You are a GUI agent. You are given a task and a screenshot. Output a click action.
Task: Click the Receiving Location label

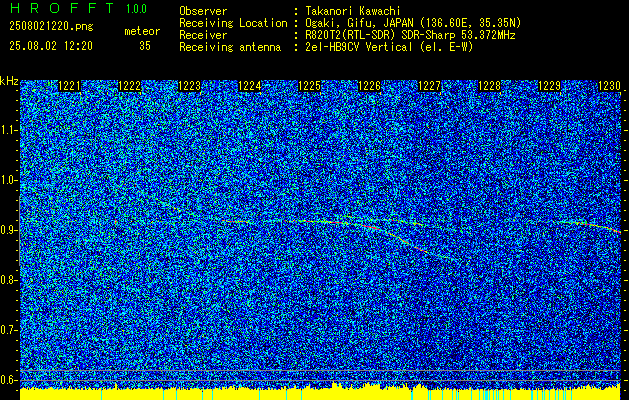[233, 23]
